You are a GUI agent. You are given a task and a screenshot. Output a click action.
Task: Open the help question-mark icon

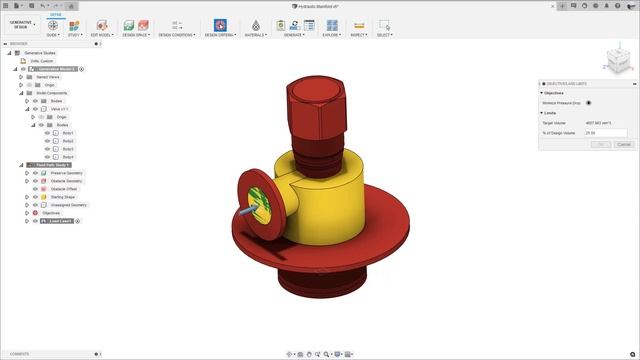(x=618, y=6)
